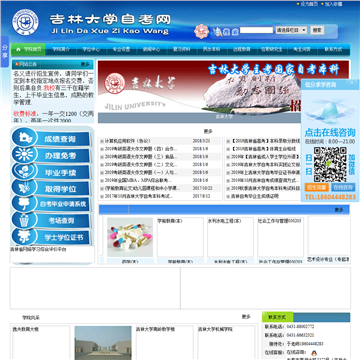Click 更多 above the news lists

coord(208,131)
